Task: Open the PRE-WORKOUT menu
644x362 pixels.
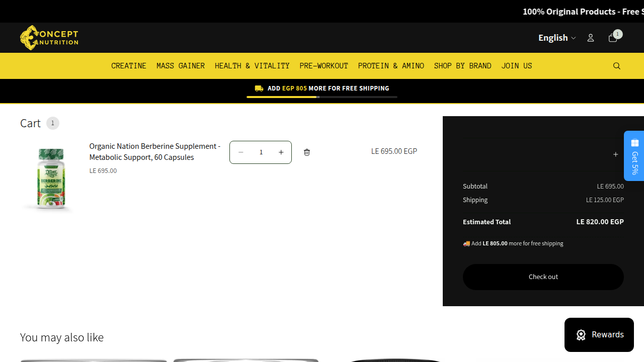Action: coord(324,66)
